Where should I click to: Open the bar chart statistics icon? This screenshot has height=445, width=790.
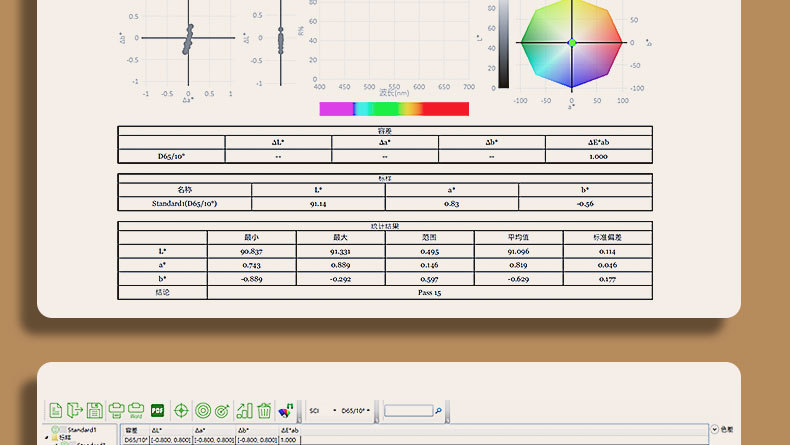click(245, 410)
